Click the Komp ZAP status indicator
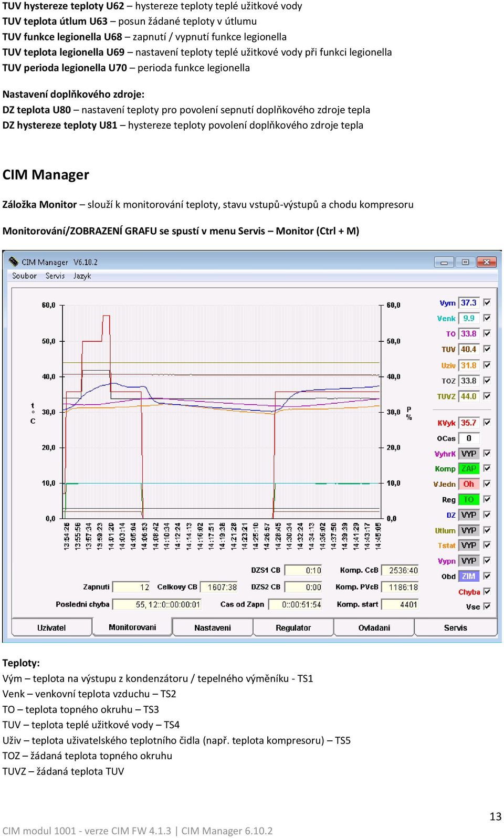Viewport: 504px width, 838px height. 469,468
